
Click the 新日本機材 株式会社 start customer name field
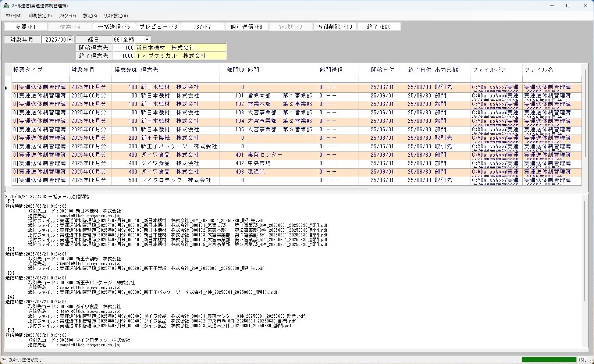[x=181, y=48]
